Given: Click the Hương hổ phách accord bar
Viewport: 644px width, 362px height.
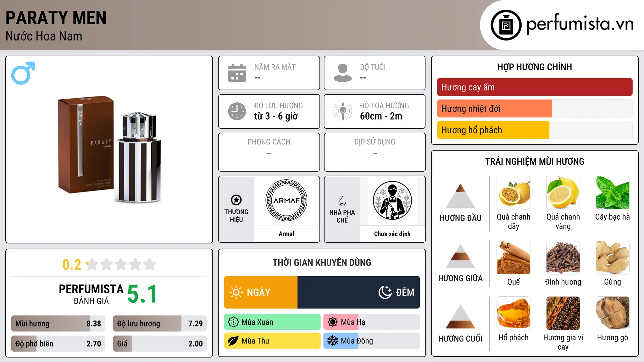Looking at the screenshot, I should coord(535,130).
